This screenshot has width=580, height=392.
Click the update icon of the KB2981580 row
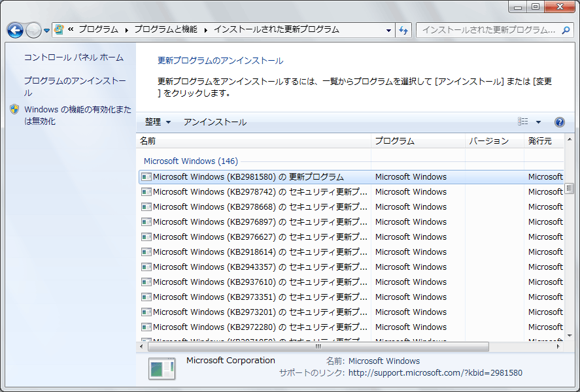(146, 177)
